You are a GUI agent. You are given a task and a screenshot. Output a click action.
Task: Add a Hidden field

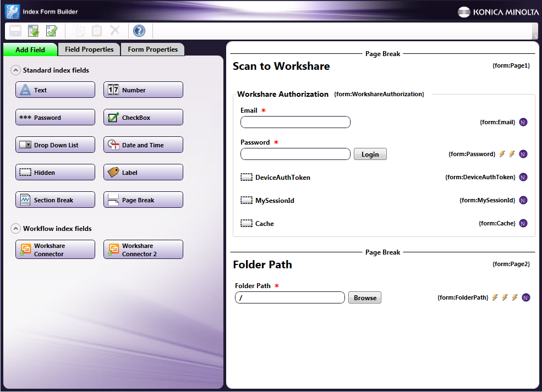click(x=56, y=172)
